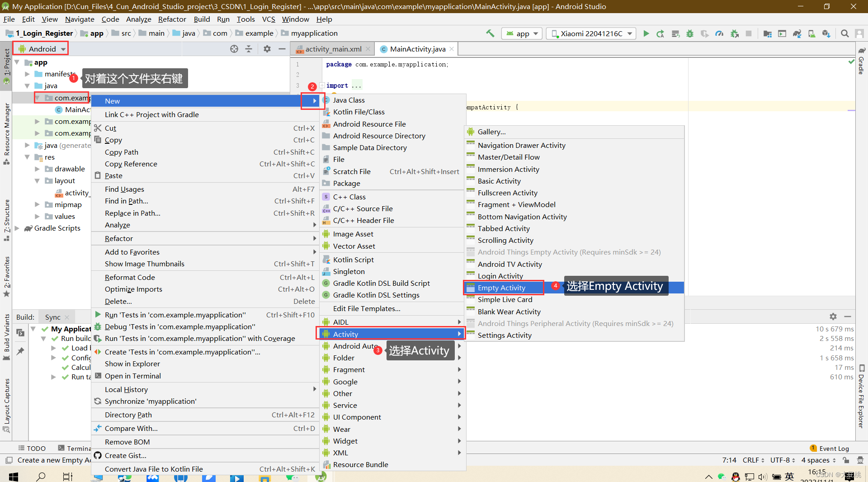
Task: Close the MainActivity.java tab
Action: [451, 49]
